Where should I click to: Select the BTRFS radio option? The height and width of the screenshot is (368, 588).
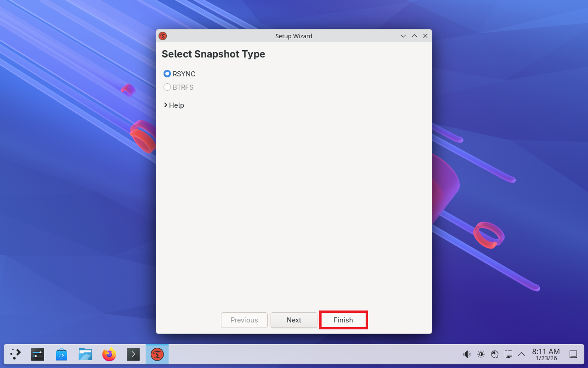tap(167, 87)
